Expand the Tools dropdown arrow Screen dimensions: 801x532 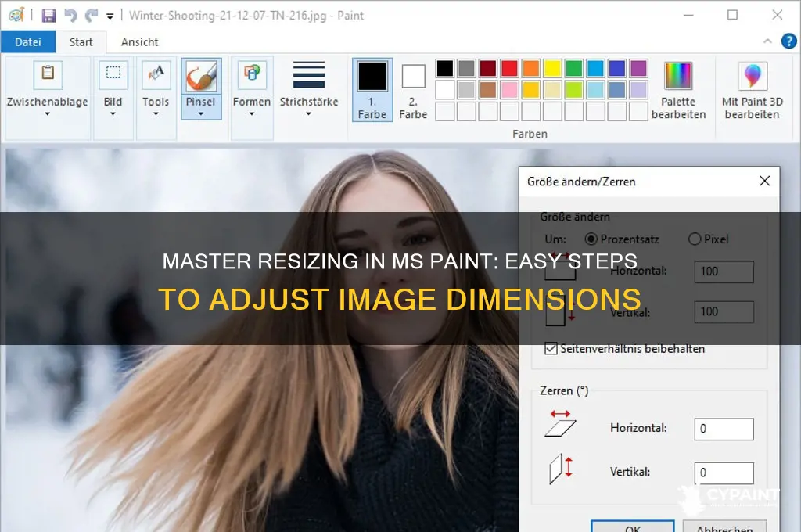click(156, 114)
